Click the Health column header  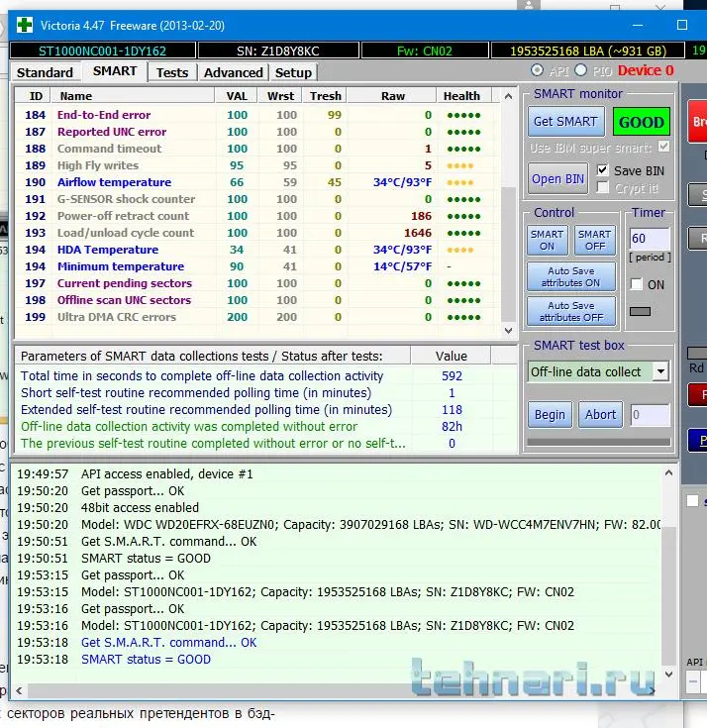click(461, 96)
